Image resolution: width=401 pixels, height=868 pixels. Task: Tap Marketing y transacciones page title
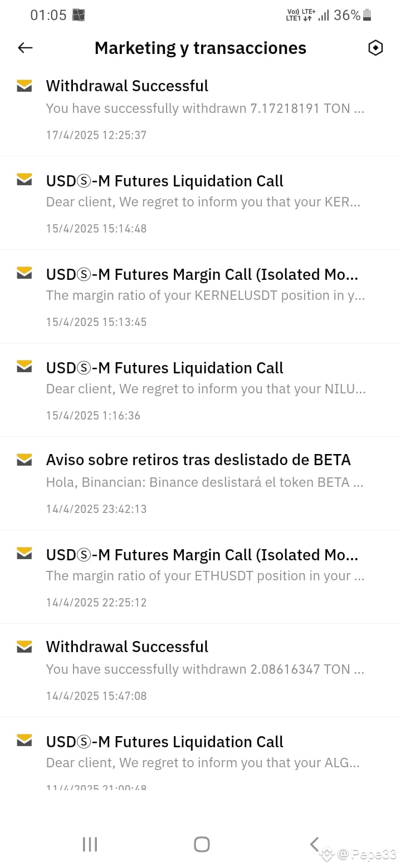coord(200,48)
